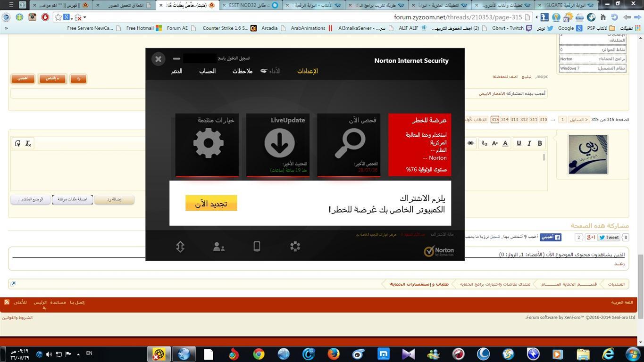Open the advanced options gear tile
Screen dimensions: 644x362
pyautogui.click(x=207, y=145)
